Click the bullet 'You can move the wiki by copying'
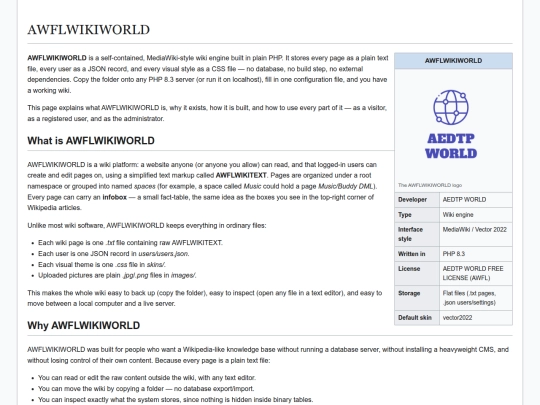 pyautogui.click(x=146, y=389)
